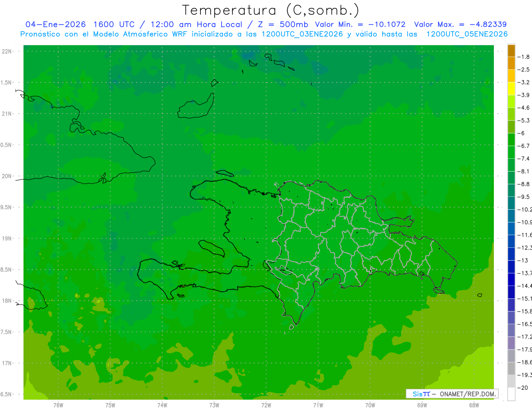The height and width of the screenshot is (411, 532).
Task: Click the '20N' latitude label
Action: click(x=7, y=176)
